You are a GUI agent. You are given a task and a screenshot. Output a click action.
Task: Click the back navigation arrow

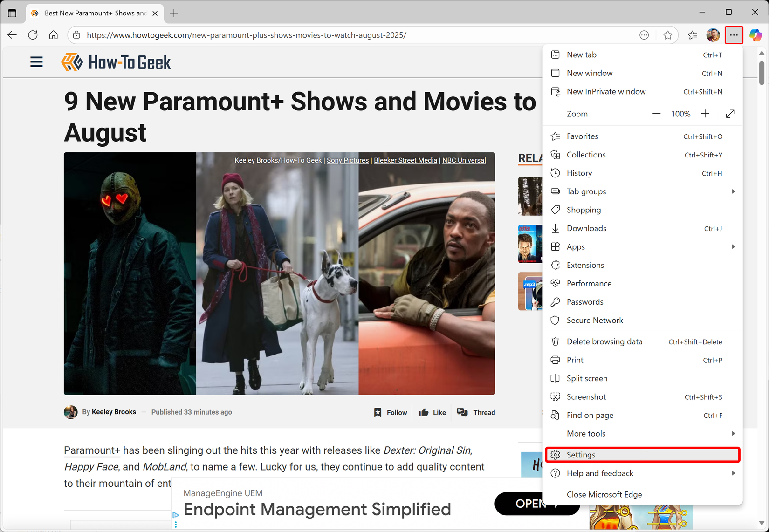[x=12, y=35]
